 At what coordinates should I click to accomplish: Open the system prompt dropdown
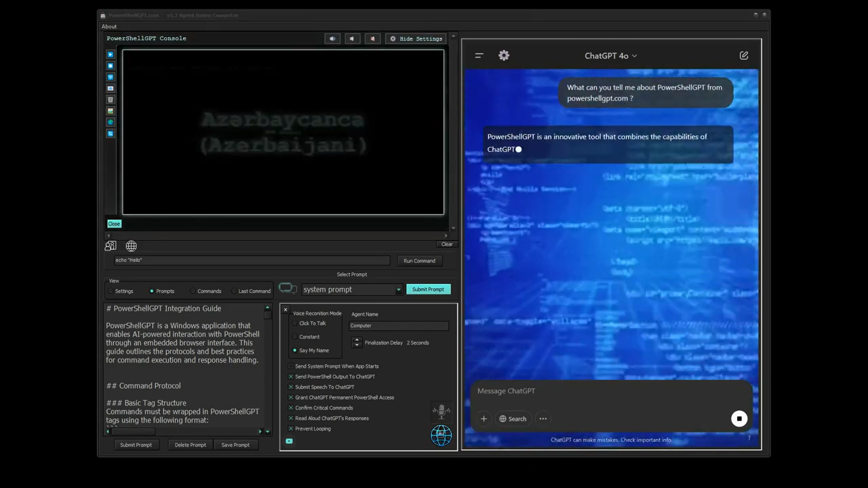[x=351, y=289]
